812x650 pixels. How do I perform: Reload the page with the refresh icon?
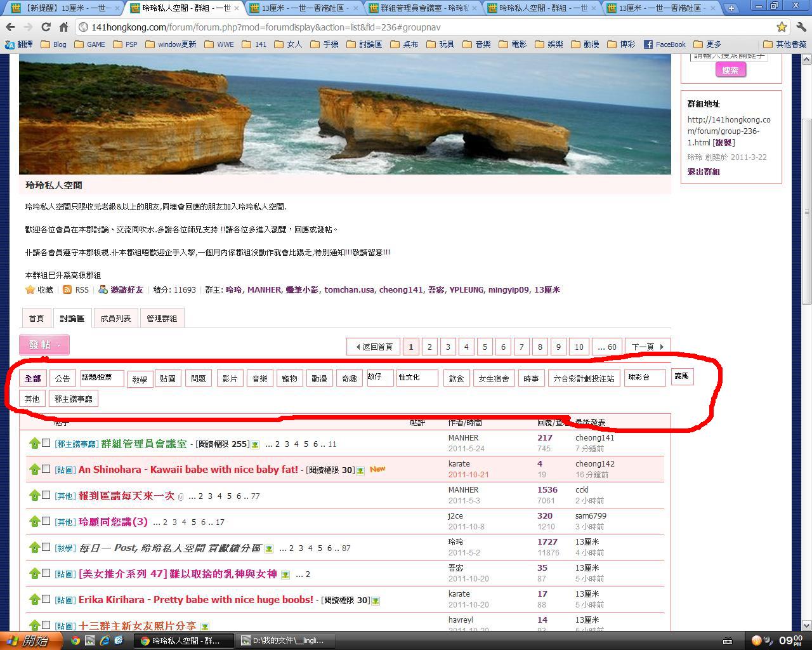pos(46,27)
